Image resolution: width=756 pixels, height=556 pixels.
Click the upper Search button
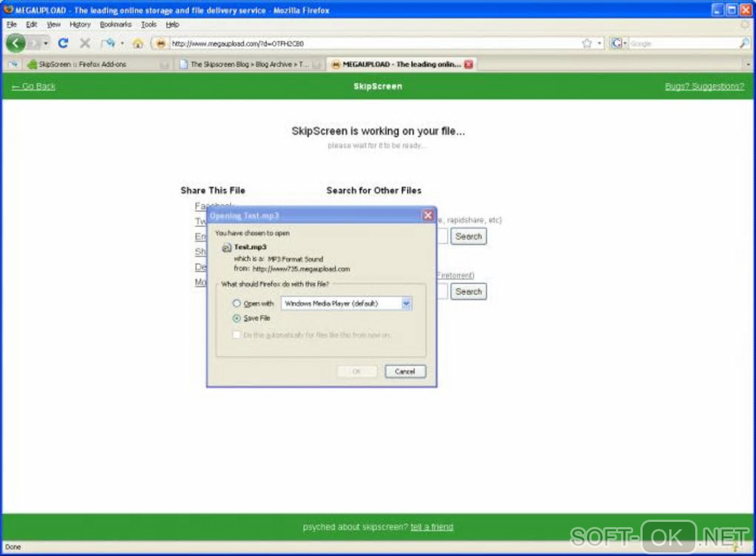468,236
